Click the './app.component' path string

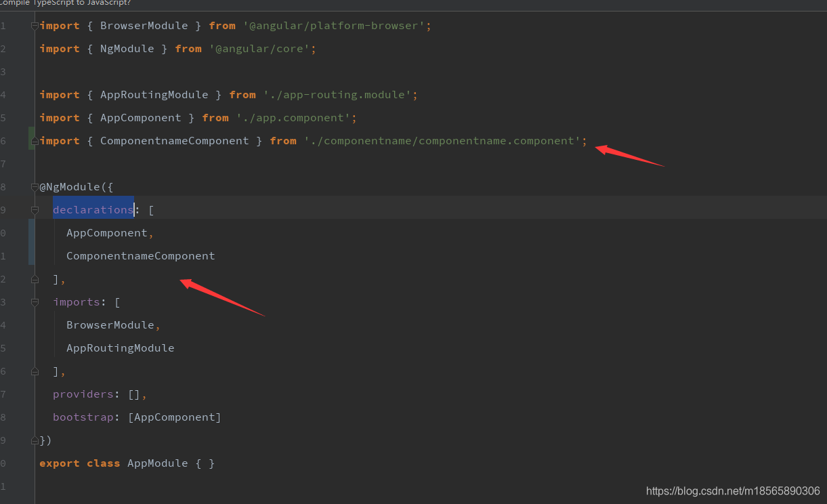293,118
